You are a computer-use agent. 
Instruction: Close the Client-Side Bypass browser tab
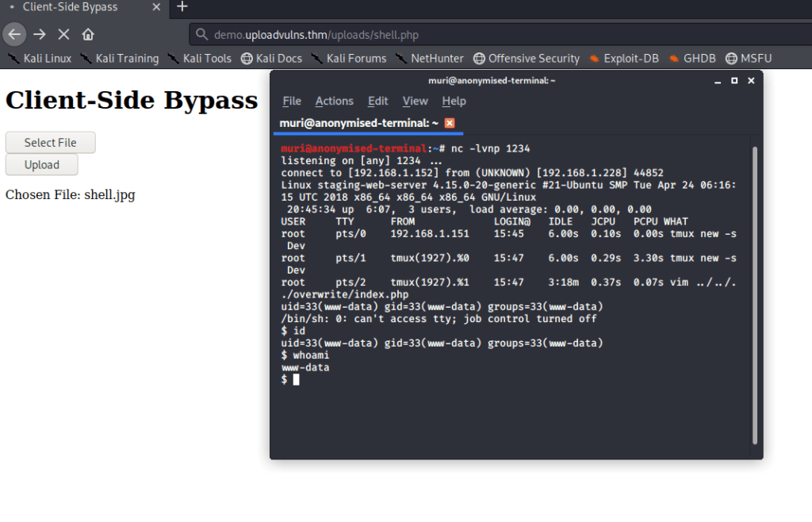[x=156, y=7]
